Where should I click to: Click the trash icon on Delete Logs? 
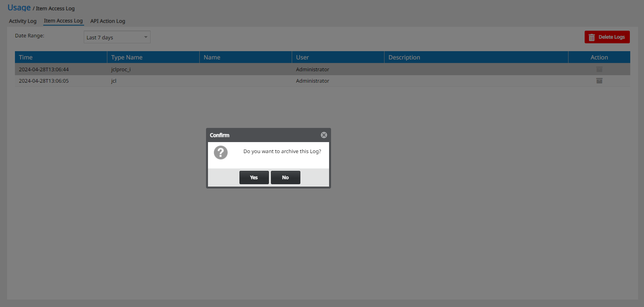point(592,37)
